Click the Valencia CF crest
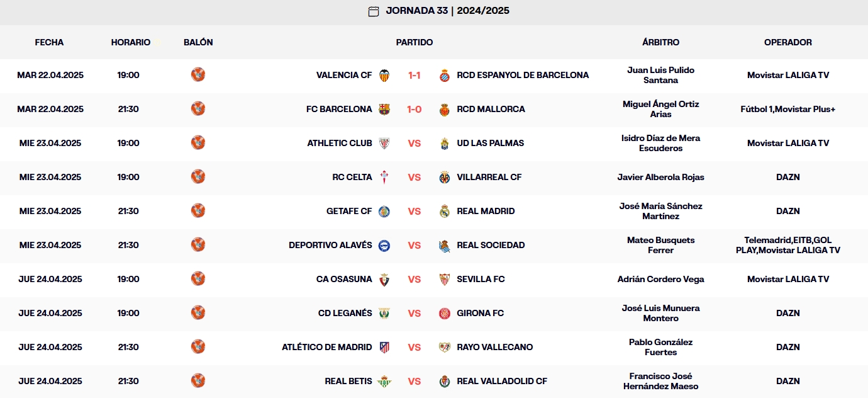The image size is (868, 398). pos(384,76)
